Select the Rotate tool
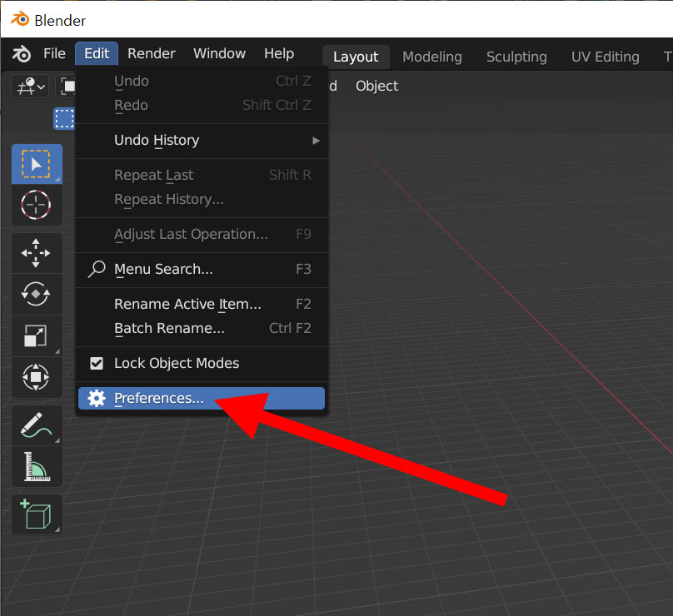Screen dimensions: 673x616 coord(37,294)
